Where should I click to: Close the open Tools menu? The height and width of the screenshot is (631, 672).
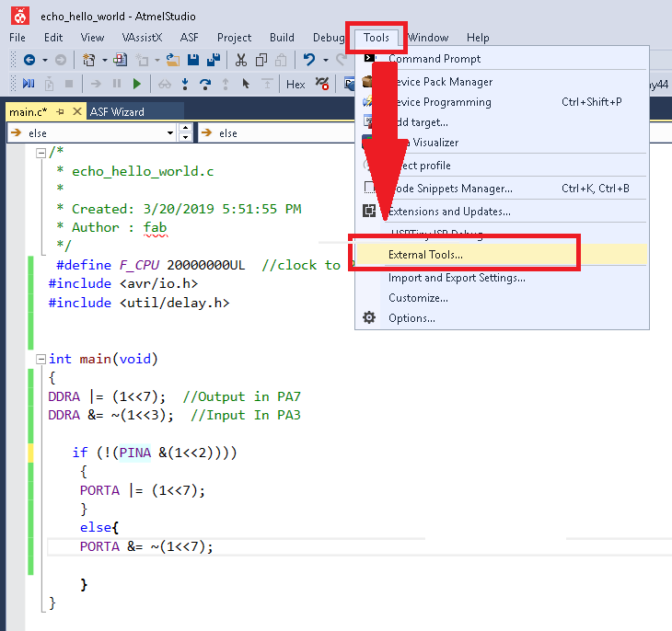click(377, 38)
